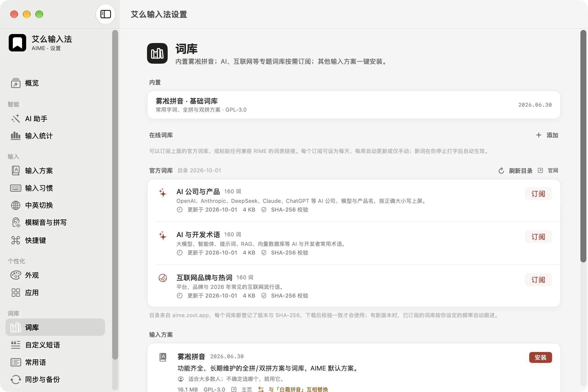Subscribe to 互联网品牌与热词 dictionary

[x=538, y=280]
